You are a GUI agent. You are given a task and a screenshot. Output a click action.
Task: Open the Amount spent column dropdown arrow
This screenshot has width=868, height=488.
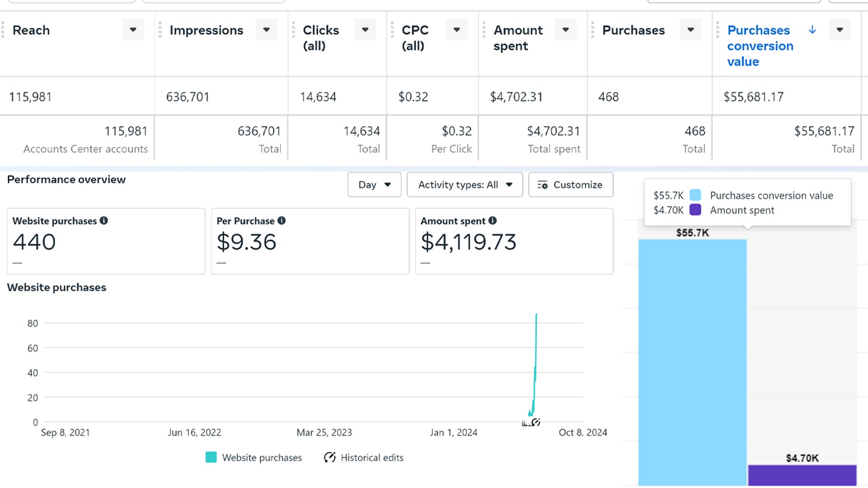[566, 30]
